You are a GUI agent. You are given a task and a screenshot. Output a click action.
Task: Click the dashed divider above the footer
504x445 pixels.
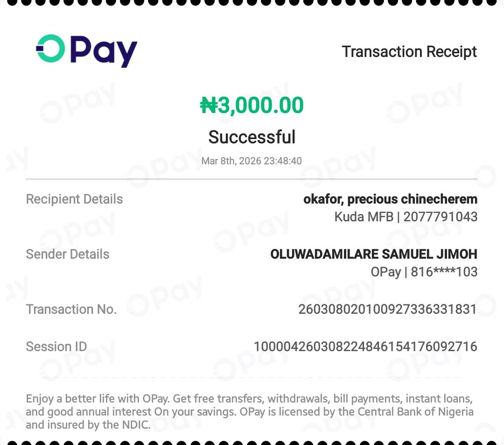[252, 377]
